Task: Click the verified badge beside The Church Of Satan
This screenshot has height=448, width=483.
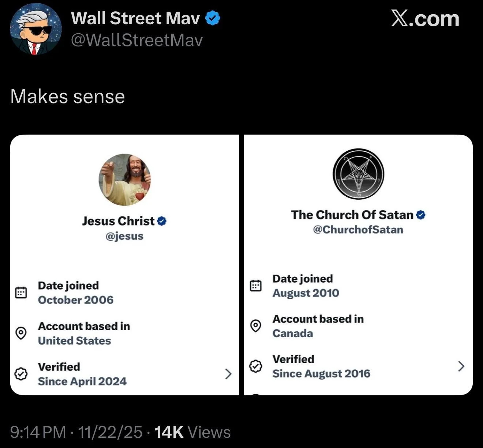Action: pos(421,215)
